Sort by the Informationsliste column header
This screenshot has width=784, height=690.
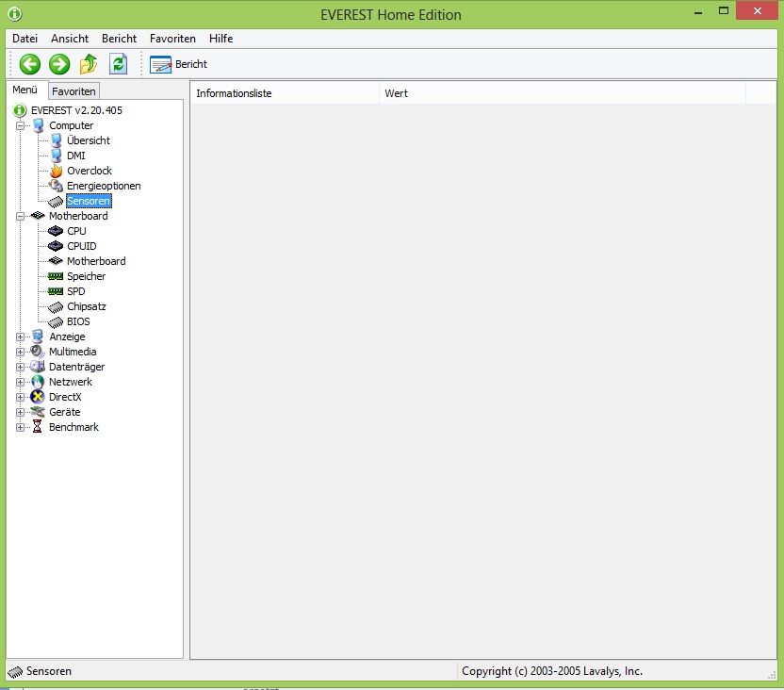pos(285,93)
